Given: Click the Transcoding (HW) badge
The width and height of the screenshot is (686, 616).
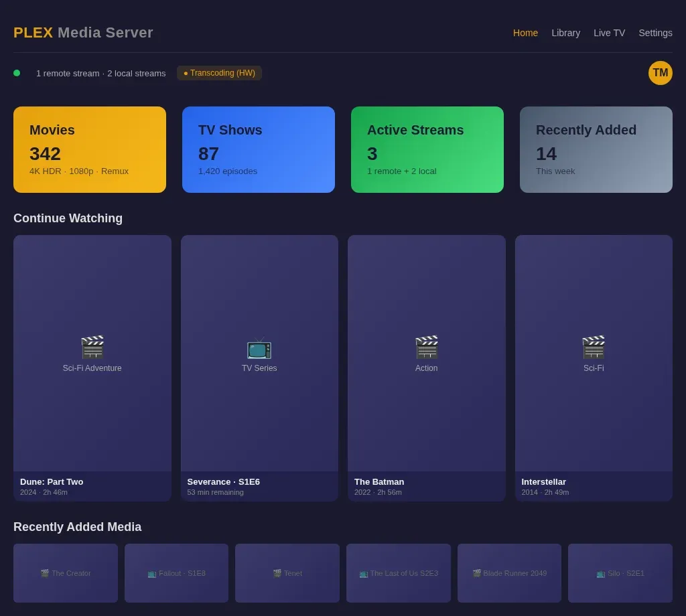Looking at the screenshot, I should point(219,73).
